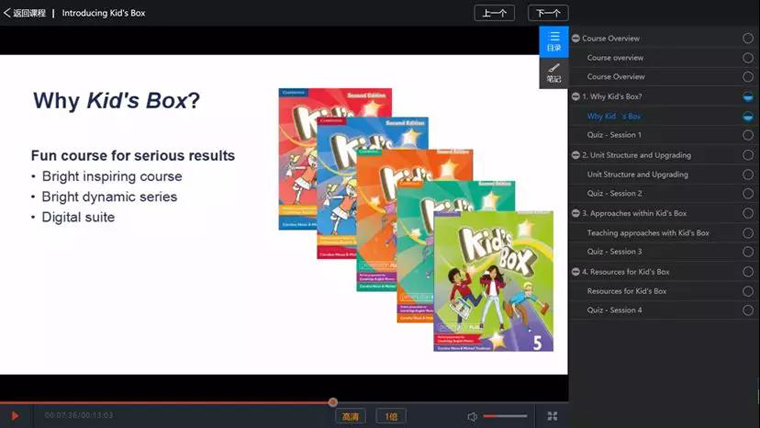Collapse 3. Approaches within Kid's Box section

(576, 213)
